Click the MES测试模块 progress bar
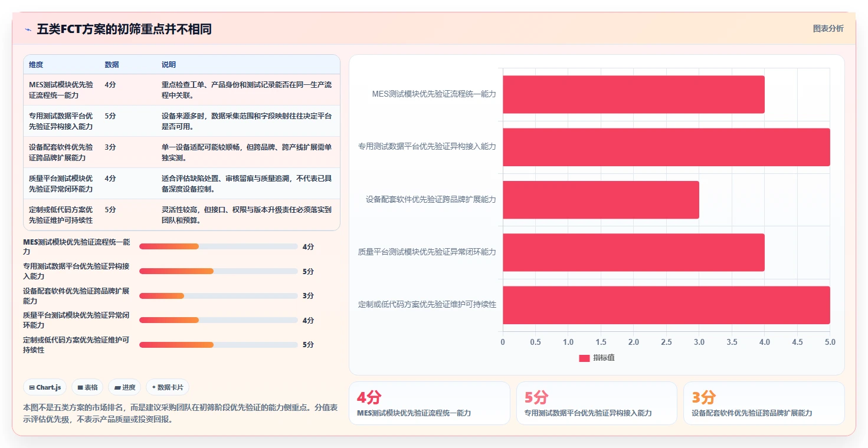 (x=218, y=246)
